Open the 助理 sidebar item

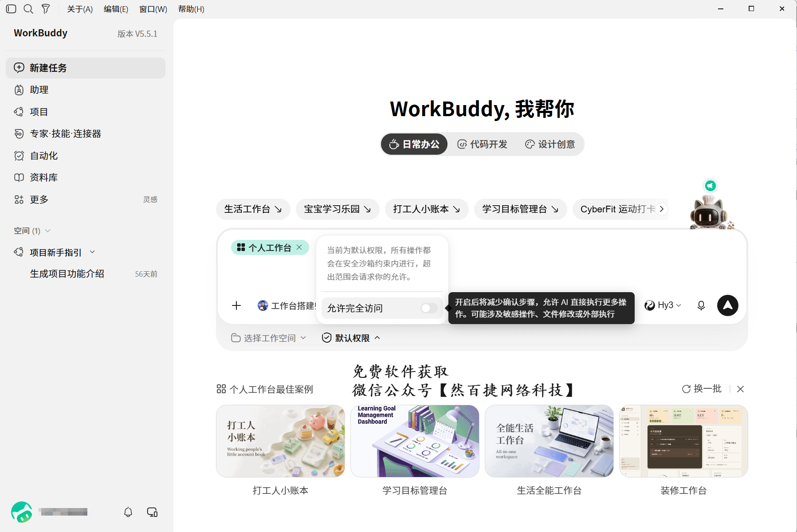pyautogui.click(x=86, y=90)
